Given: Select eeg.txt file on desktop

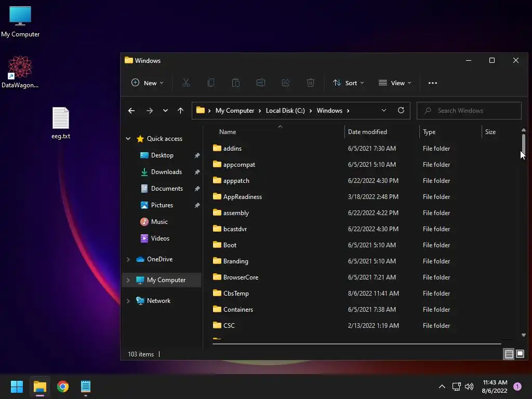Looking at the screenshot, I should [61, 123].
